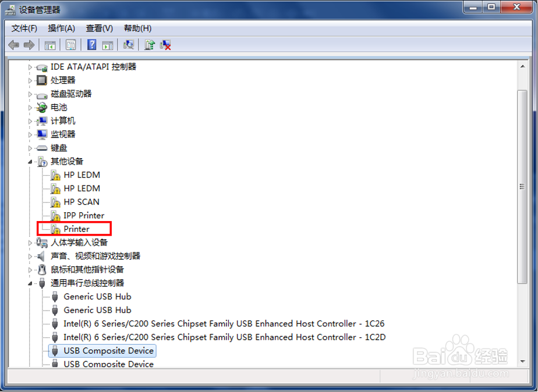Select the second Generic USB Hub

pyautogui.click(x=97, y=310)
